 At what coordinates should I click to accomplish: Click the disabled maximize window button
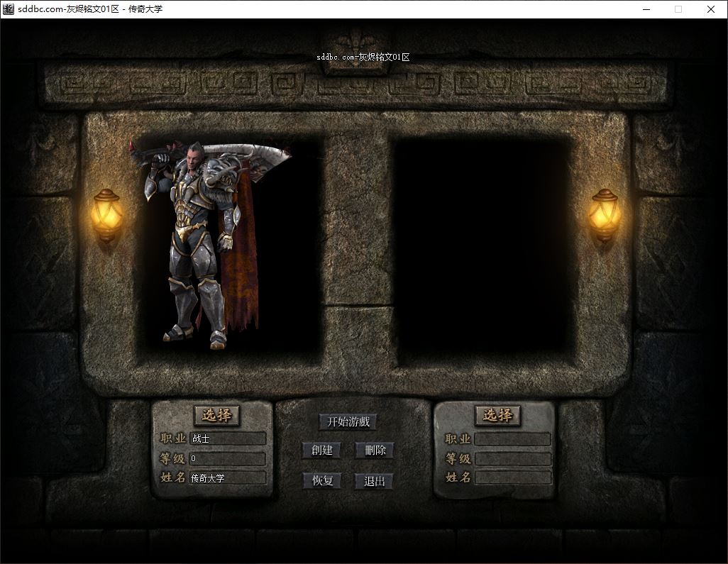click(678, 9)
